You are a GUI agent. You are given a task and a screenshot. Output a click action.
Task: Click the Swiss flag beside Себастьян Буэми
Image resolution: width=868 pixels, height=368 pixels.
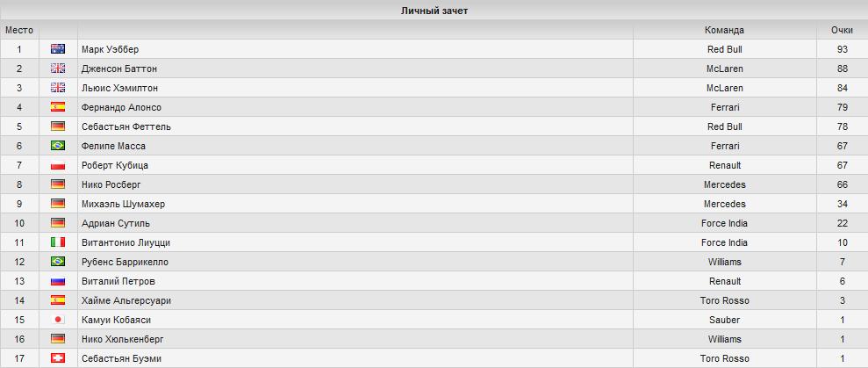coord(58,358)
